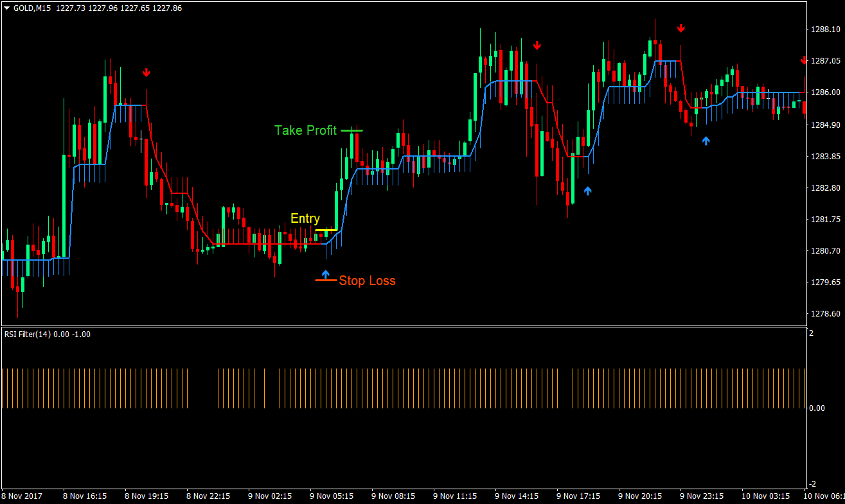845x504 pixels.
Task: Select the yellow Entry annotation text
Action: click(x=305, y=218)
